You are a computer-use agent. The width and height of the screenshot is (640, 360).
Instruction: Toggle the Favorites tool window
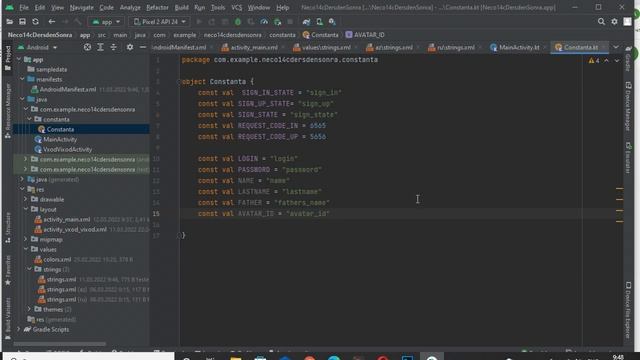click(8, 270)
